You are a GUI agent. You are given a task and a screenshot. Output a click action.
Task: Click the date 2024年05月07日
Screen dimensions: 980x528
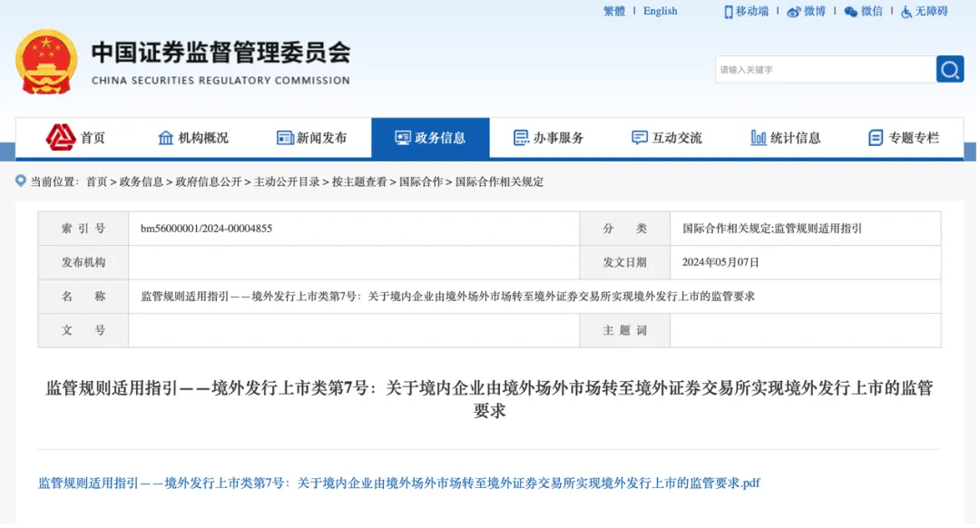click(722, 263)
